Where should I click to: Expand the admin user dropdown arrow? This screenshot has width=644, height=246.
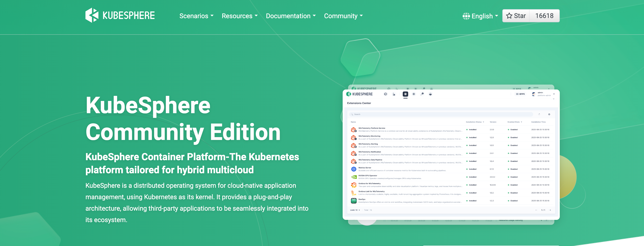554,94
